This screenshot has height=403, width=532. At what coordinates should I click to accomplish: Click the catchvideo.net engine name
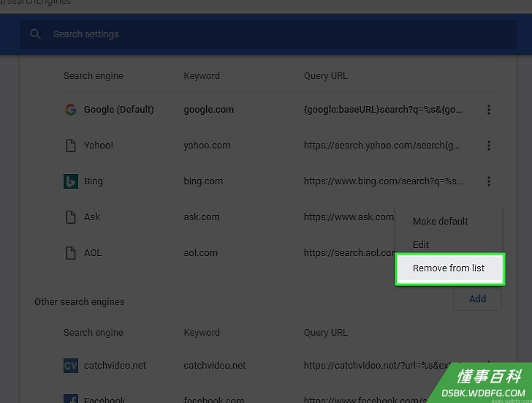click(x=115, y=366)
